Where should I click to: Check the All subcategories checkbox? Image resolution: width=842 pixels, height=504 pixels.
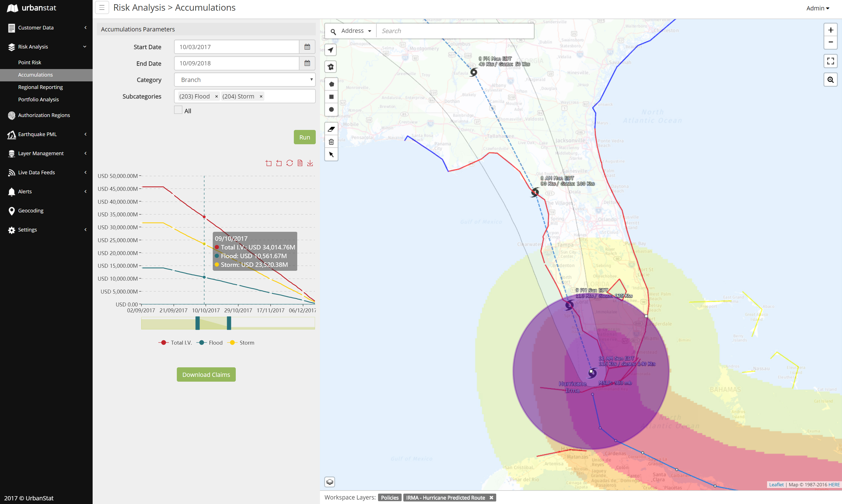(x=178, y=110)
